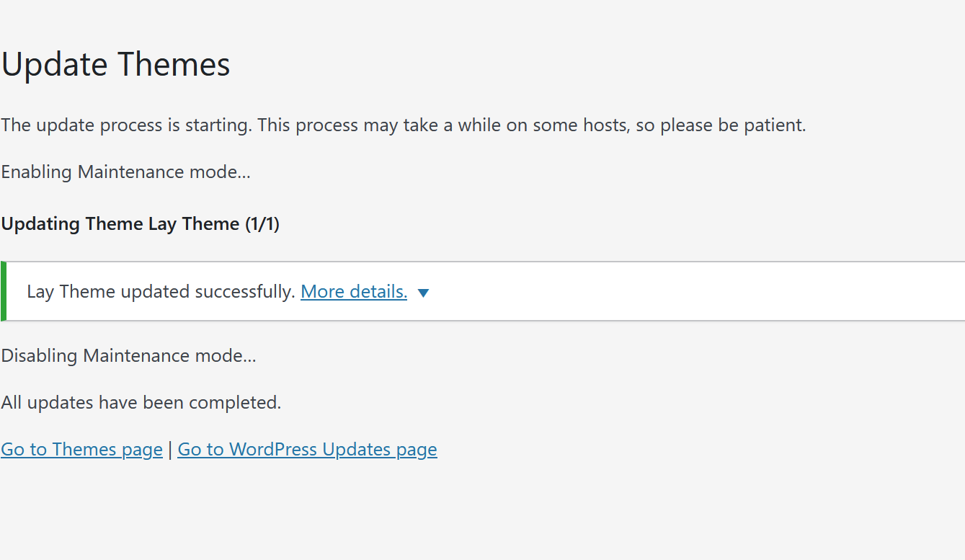Expand the More details disclosure arrow

point(424,293)
